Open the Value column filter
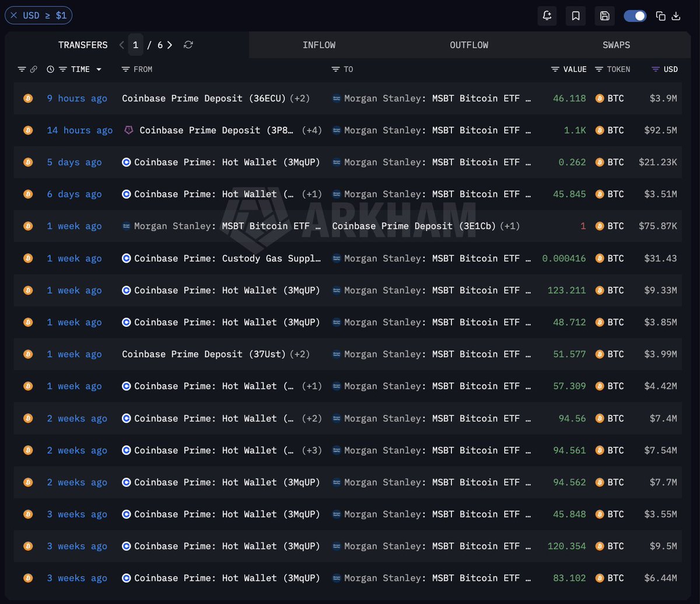This screenshot has height=604, width=700. pos(555,69)
